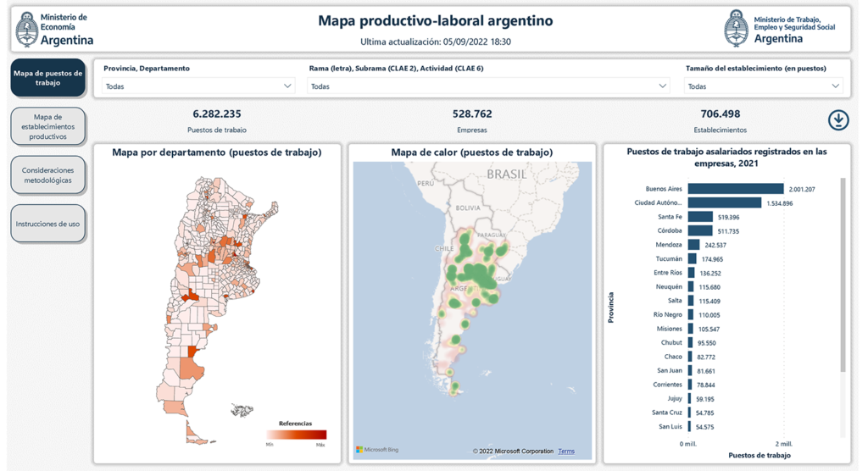868x471 pixels.
Task: Open Tamaño del establecimiento dropdown
Action: (763, 86)
